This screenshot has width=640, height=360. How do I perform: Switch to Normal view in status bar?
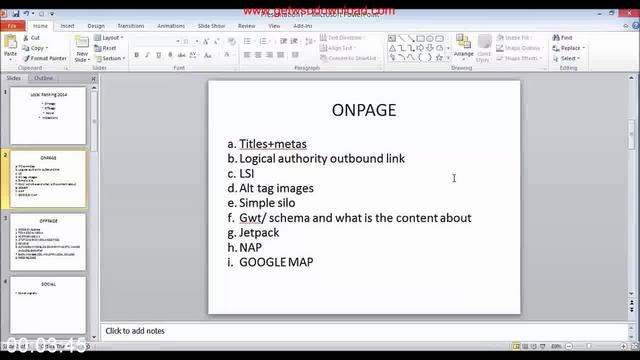point(516,346)
